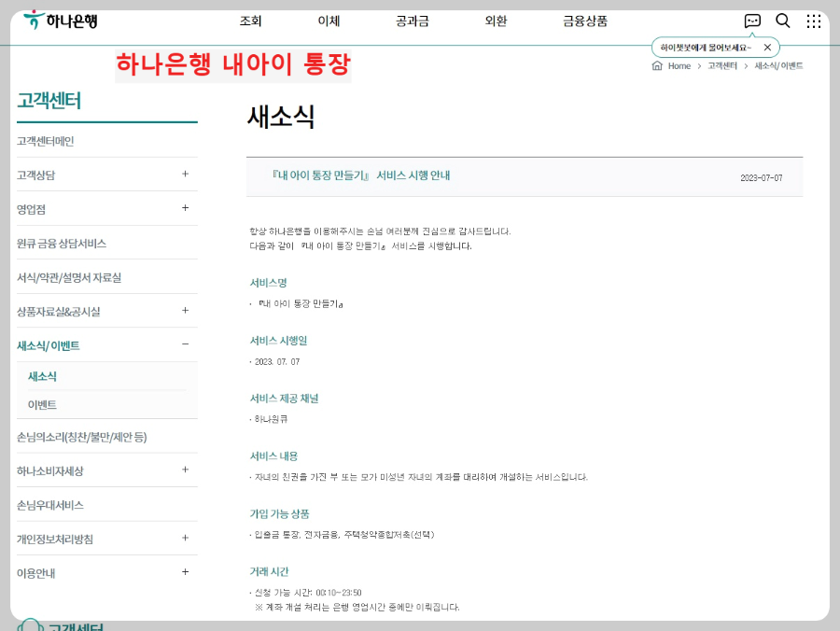
Task: Click the 서비스 시행일 section heading
Action: pyautogui.click(x=278, y=340)
